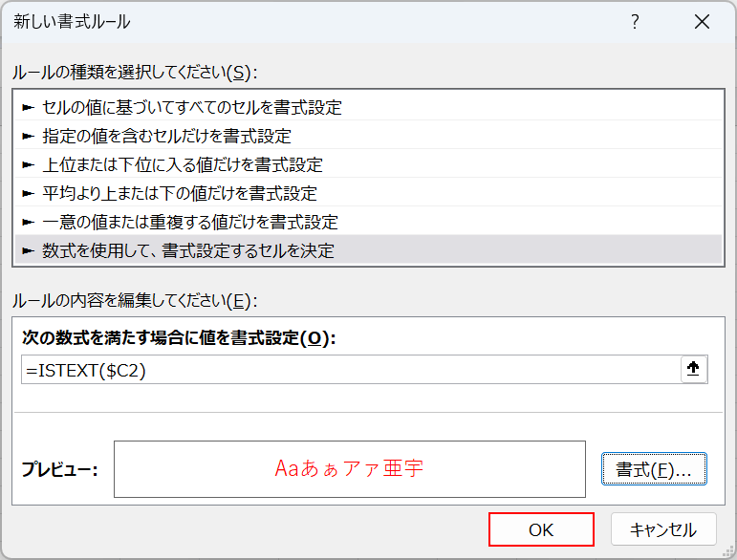Click the プレビュー label text
This screenshot has height=560, width=737.
tap(59, 470)
